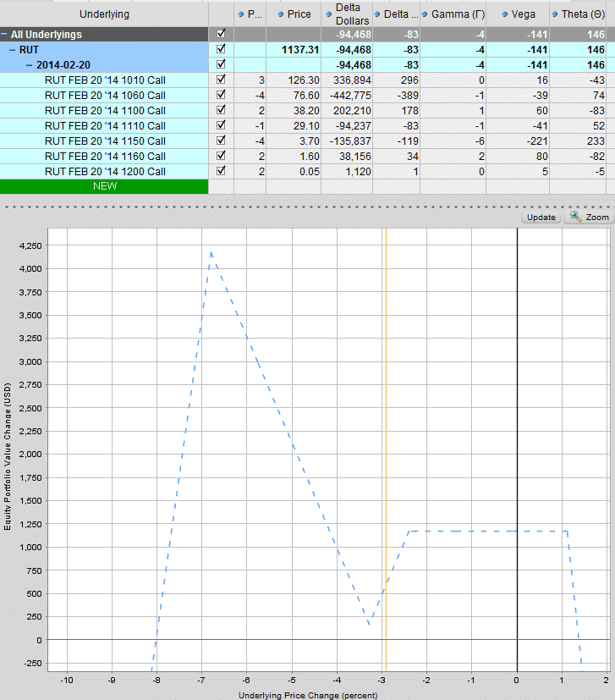This screenshot has width=615, height=700.
Task: Click the Underlying column header
Action: [x=104, y=14]
